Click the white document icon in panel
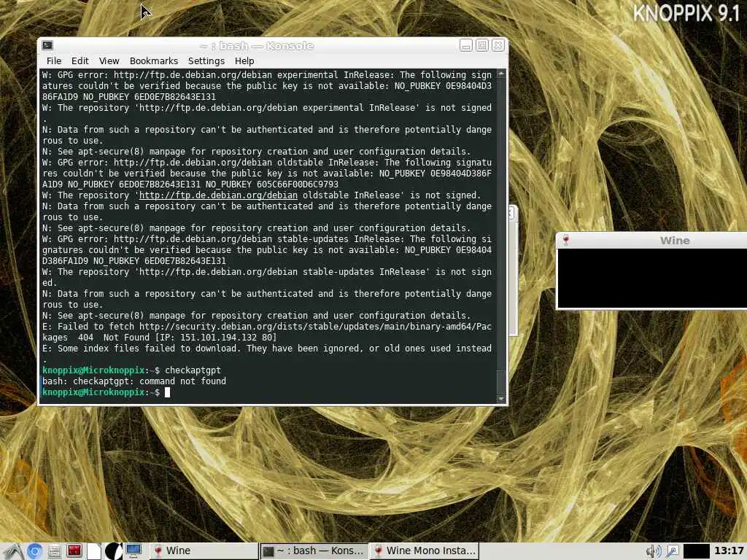The width and height of the screenshot is (747, 560). click(94, 551)
